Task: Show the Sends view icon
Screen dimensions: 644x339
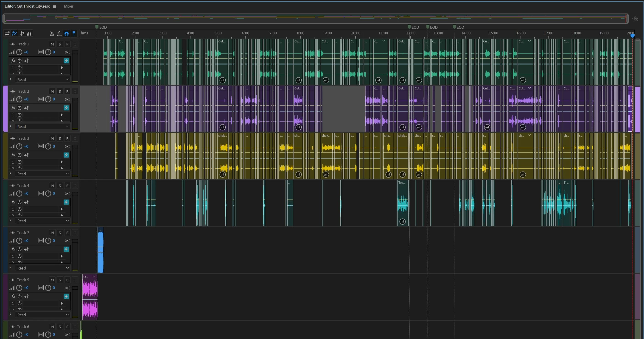Action: coord(22,33)
